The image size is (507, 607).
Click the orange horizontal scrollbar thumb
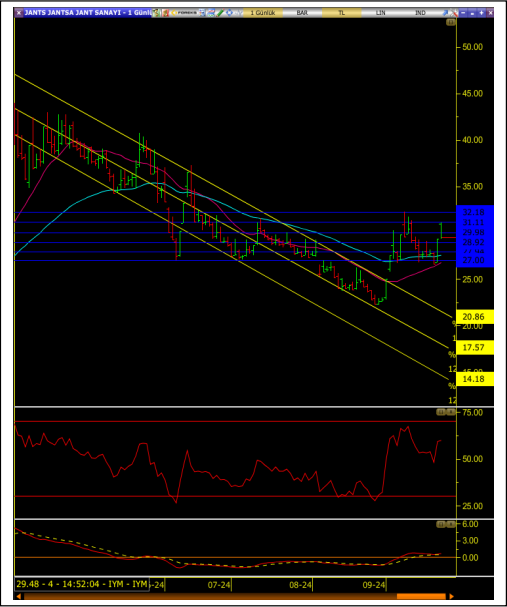click(421, 597)
